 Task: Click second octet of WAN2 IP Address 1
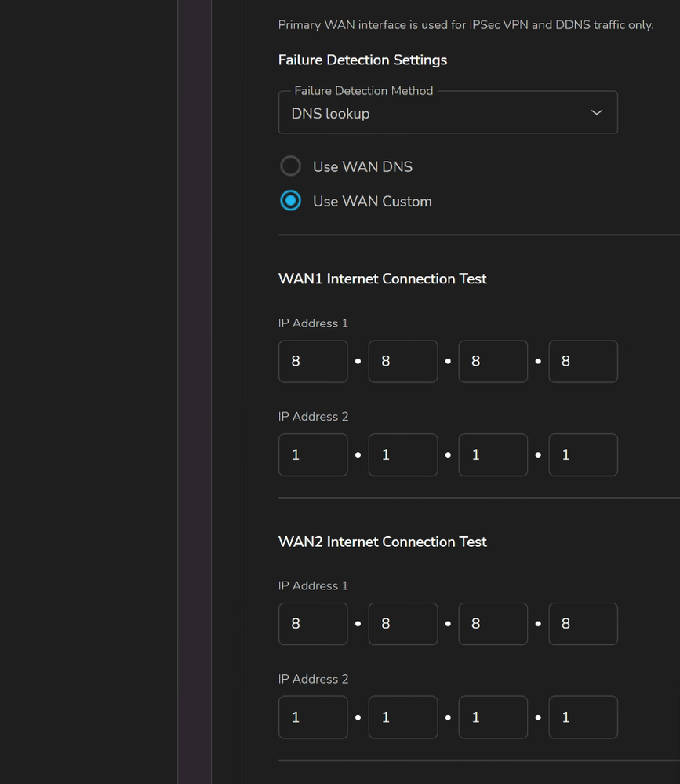click(x=403, y=624)
